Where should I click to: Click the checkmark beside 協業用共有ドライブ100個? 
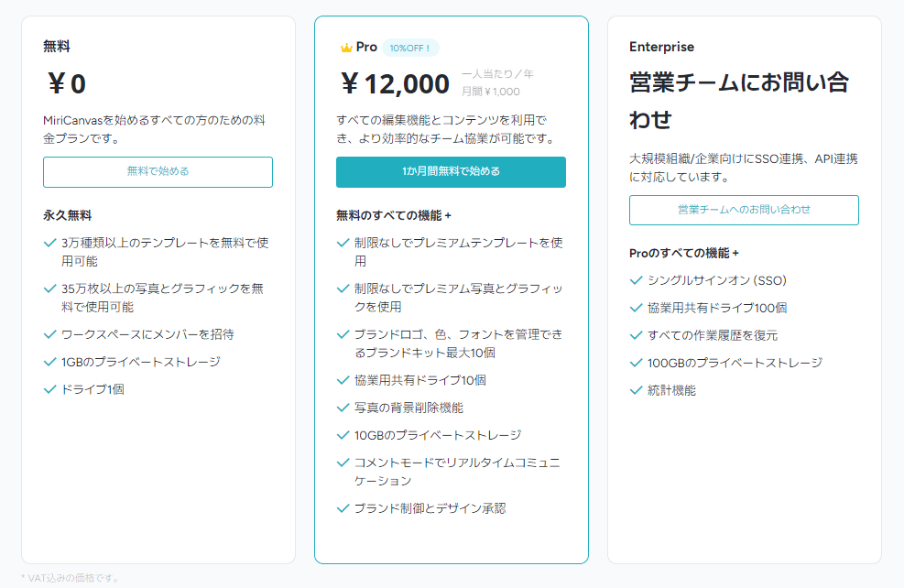(x=636, y=308)
